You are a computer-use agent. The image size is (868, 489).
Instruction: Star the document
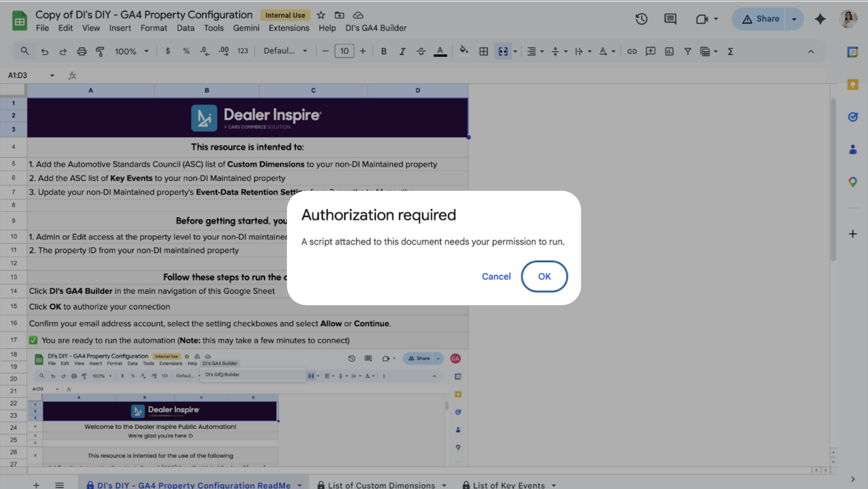click(x=321, y=15)
